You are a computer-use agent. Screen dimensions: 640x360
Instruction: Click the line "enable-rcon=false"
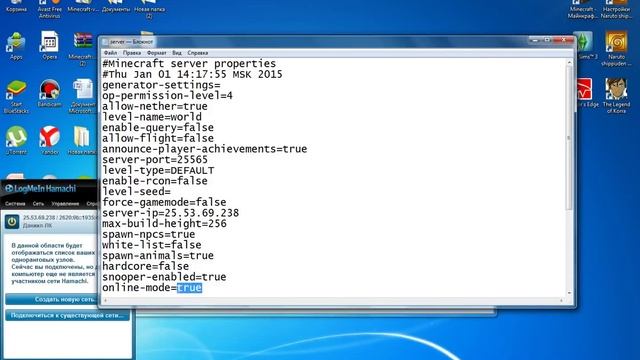click(x=155, y=181)
